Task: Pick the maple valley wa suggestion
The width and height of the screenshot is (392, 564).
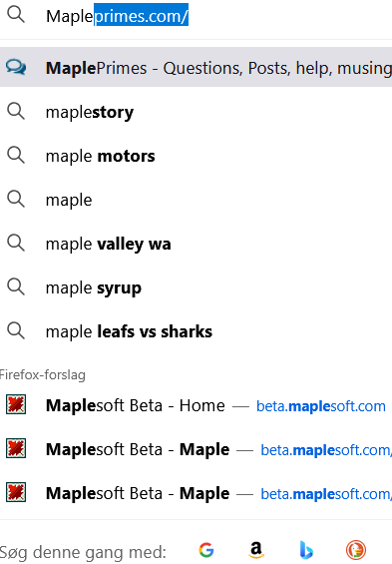Action: pos(196,244)
